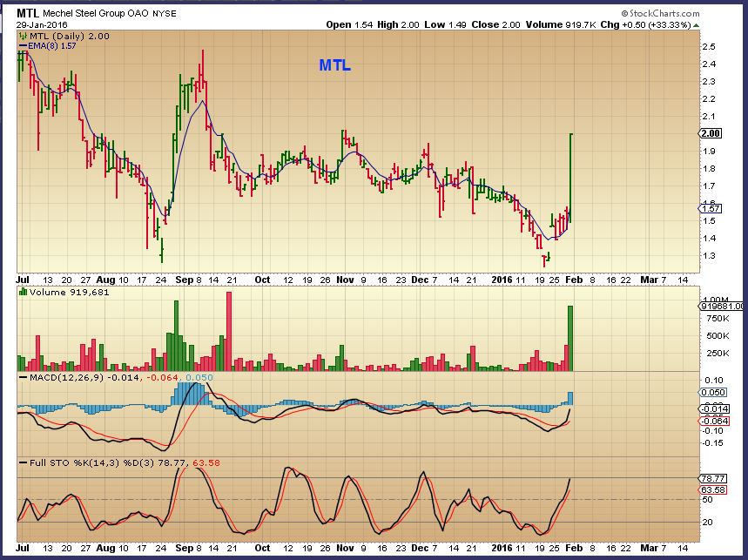Click the 2016 marker on the date axis

[502, 281]
